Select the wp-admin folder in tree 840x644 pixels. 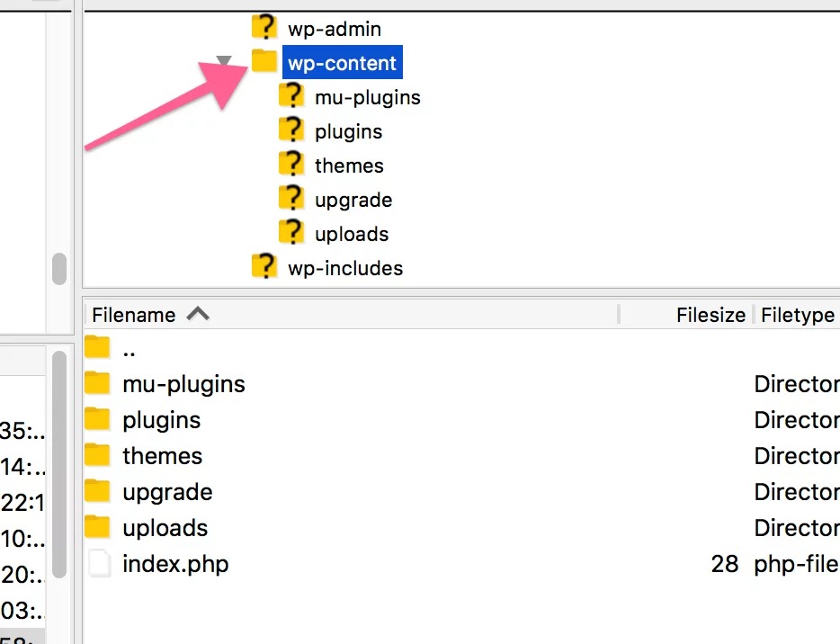pos(334,29)
